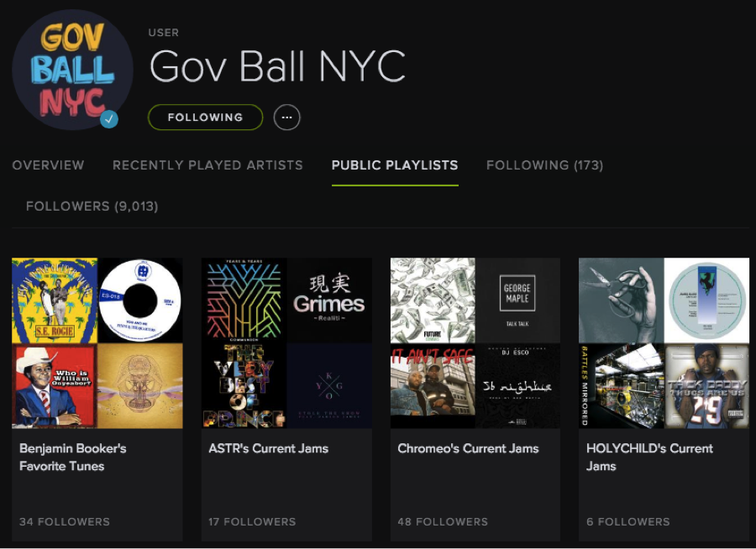Click the 48 Followers label
The image size is (756, 549).
443,522
